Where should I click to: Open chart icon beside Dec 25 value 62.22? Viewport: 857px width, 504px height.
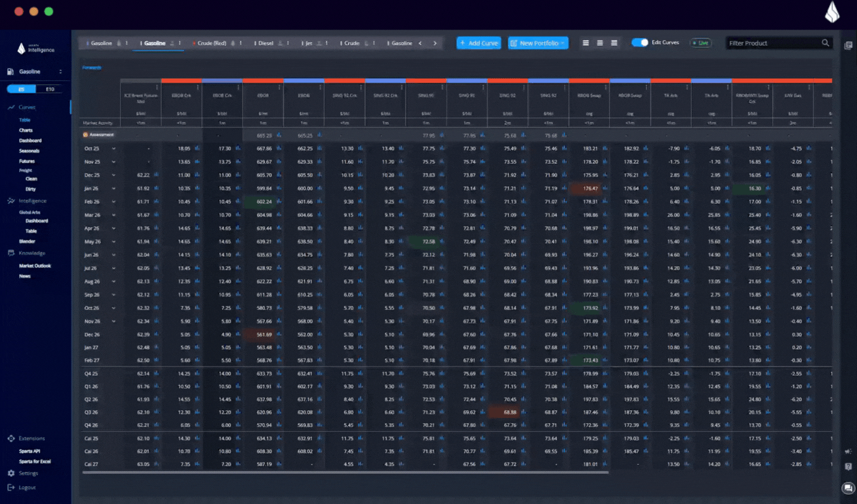[156, 175]
